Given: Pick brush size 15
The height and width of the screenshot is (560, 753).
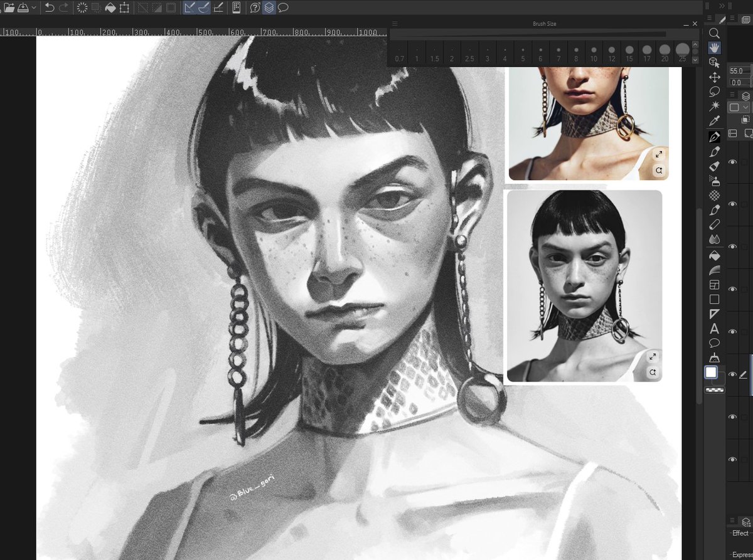Looking at the screenshot, I should 629,53.
